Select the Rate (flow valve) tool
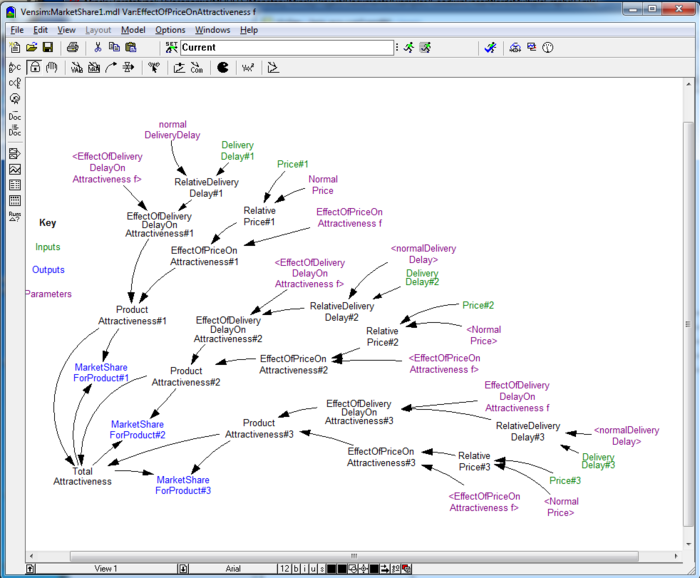 pyautogui.click(x=128, y=68)
